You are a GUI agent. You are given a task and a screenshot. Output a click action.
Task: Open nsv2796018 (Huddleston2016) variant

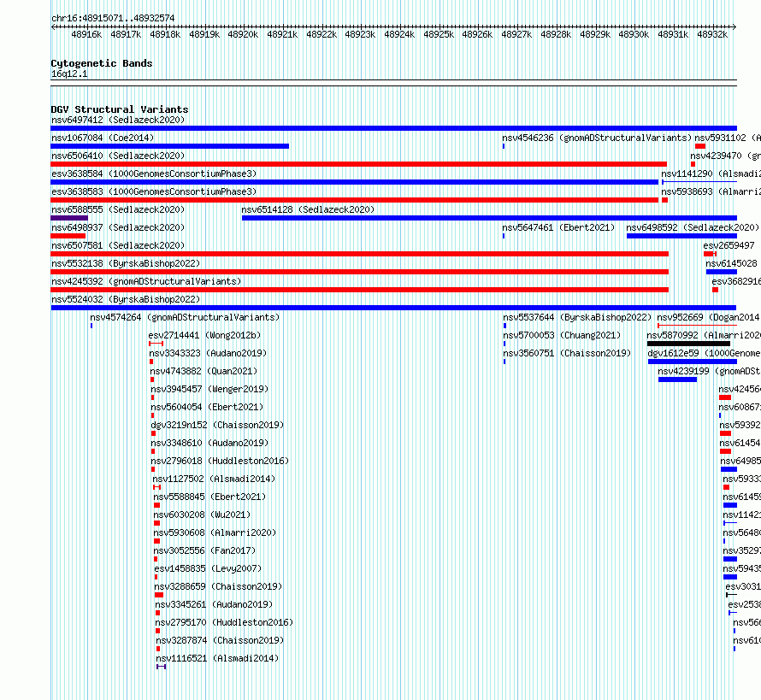click(x=220, y=461)
